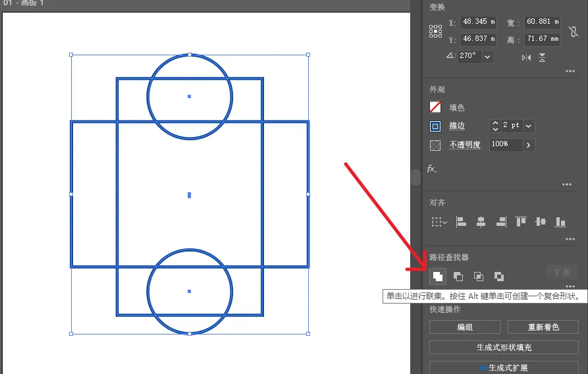
Task: Align objects horizontally right
Action: click(501, 222)
